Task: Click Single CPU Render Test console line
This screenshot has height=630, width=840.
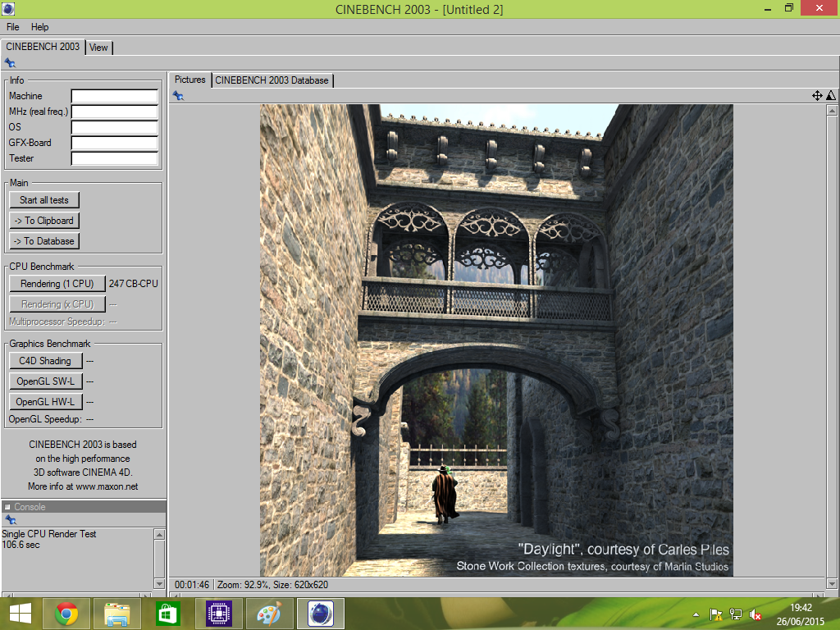Action: pos(48,534)
